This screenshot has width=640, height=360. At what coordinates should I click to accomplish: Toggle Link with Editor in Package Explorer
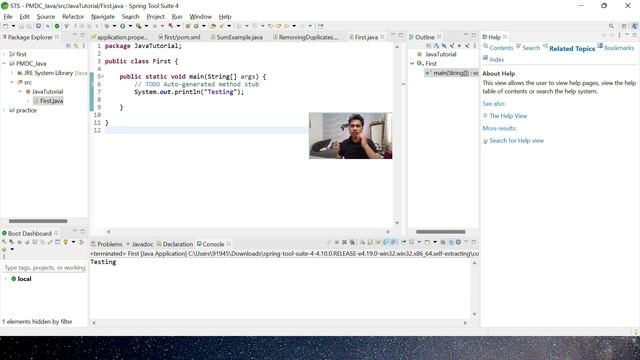tap(76, 46)
